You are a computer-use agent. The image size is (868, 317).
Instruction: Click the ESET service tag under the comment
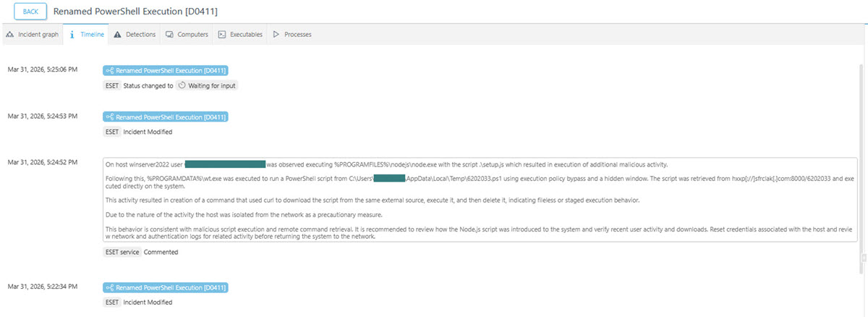click(x=122, y=252)
